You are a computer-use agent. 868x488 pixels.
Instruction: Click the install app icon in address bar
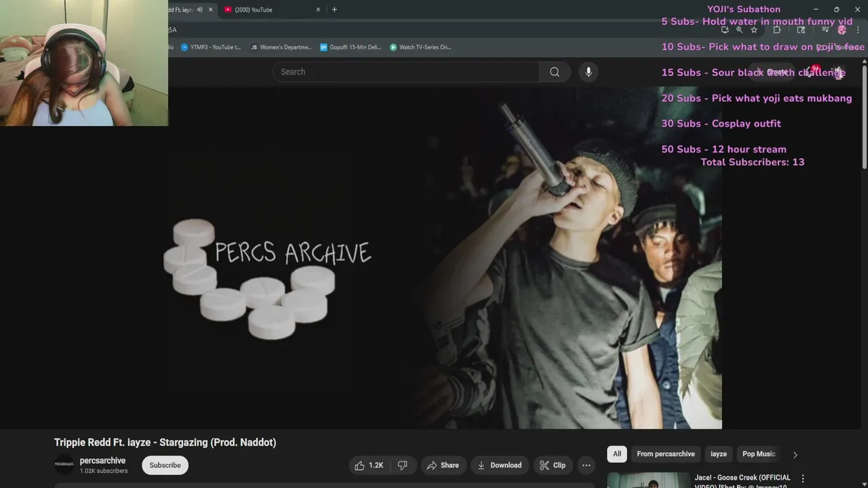tap(725, 30)
